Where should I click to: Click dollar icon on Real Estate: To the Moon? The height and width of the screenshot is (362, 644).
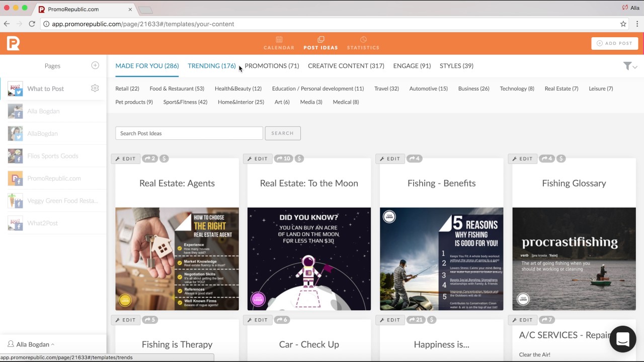(299, 158)
